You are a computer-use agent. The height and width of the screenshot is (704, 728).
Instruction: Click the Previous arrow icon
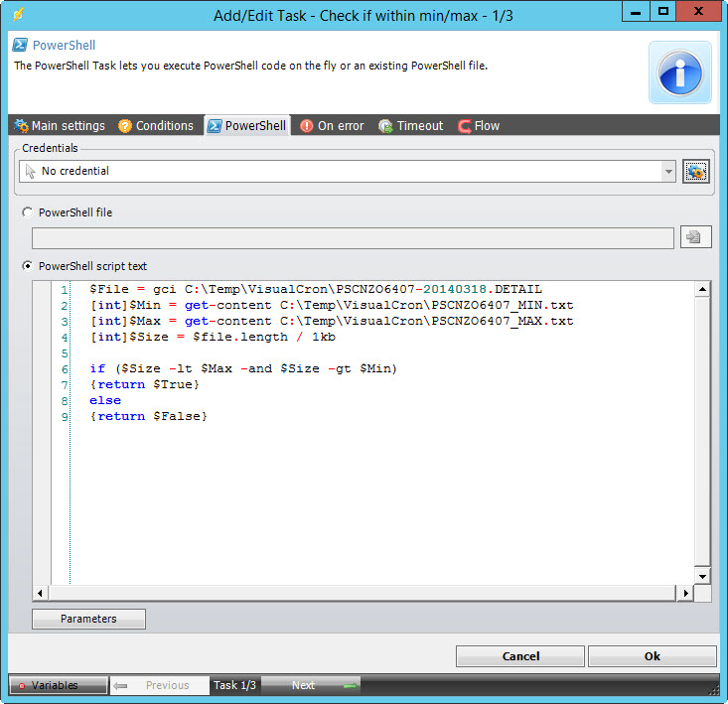point(120,685)
